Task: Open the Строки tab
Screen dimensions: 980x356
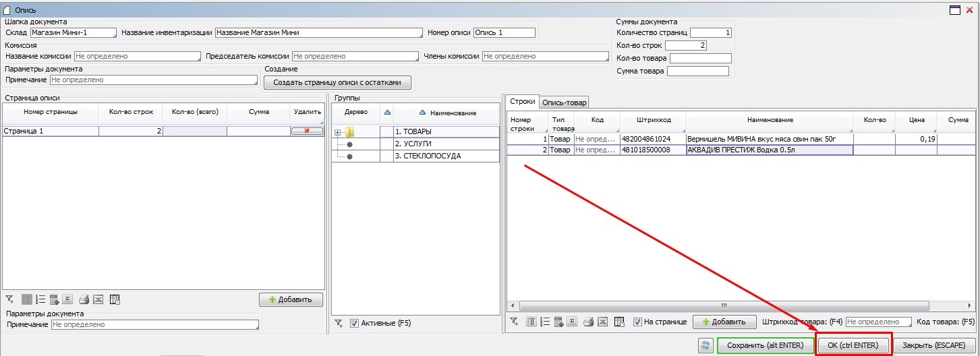Action: 522,102
